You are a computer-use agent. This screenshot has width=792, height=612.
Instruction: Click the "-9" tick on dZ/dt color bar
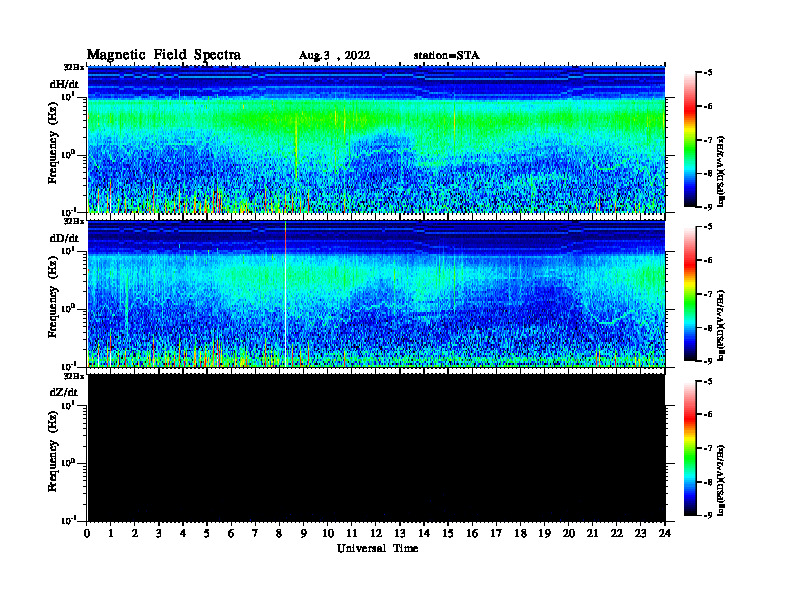point(709,515)
